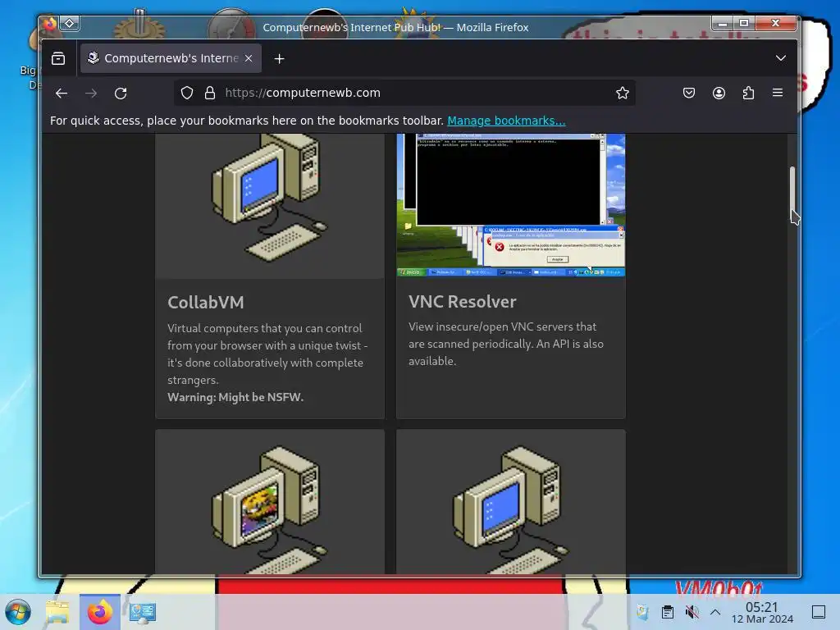This screenshot has width=840, height=630.
Task: Minimize the Firefox window
Action: tap(723, 23)
